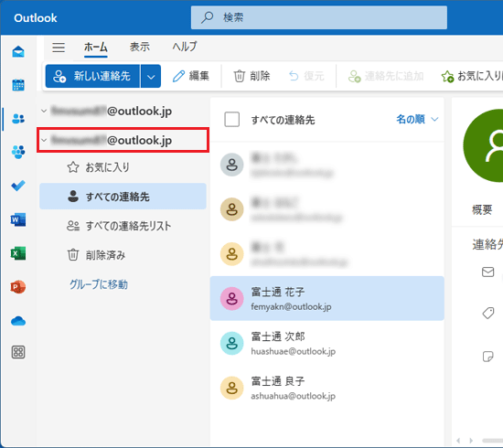Click avatar of 富士通 花子
Screen dimensions: 503x448
pyautogui.click(x=232, y=299)
